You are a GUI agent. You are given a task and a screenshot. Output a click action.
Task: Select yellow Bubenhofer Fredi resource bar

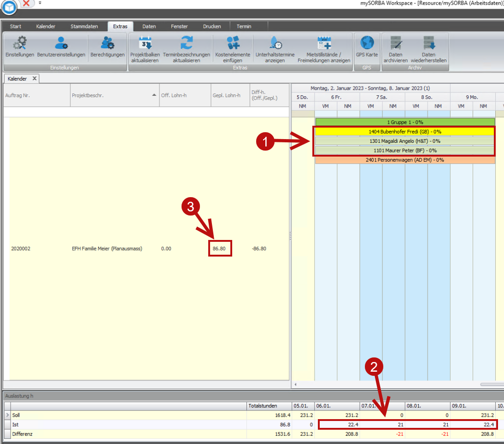(404, 132)
